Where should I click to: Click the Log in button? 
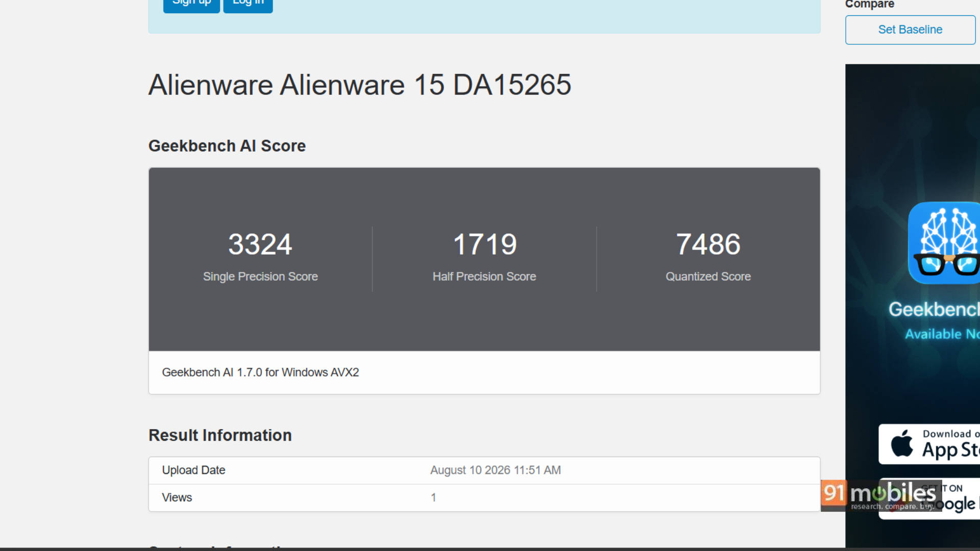point(248,4)
